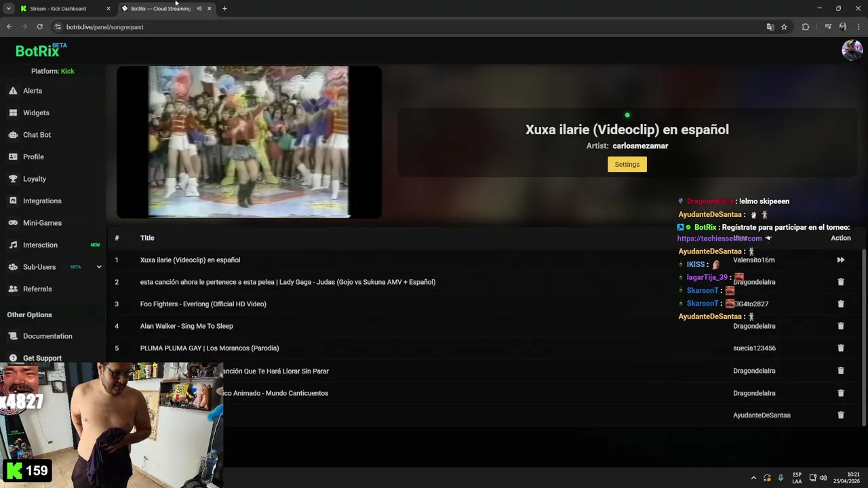Select Foo Fighters - Everlong row title
868x488 pixels.
click(x=203, y=304)
